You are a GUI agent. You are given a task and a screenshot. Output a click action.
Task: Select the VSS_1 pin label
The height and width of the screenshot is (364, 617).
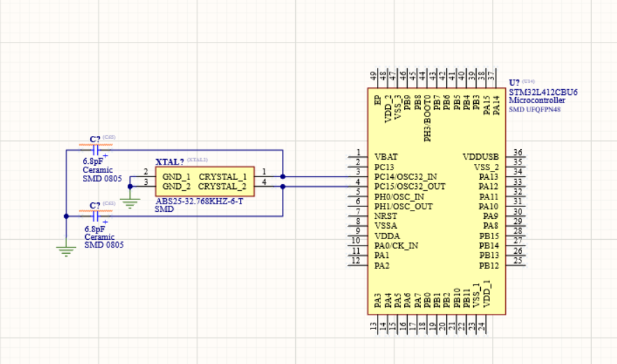pos(477,296)
